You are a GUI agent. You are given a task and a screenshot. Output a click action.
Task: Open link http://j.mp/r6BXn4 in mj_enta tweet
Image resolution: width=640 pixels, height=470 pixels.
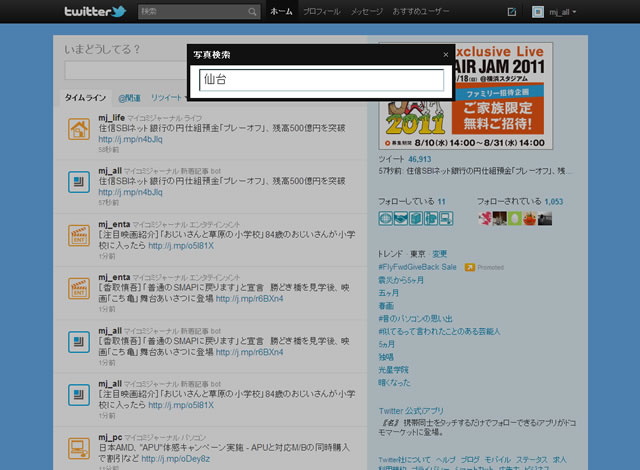(249, 299)
